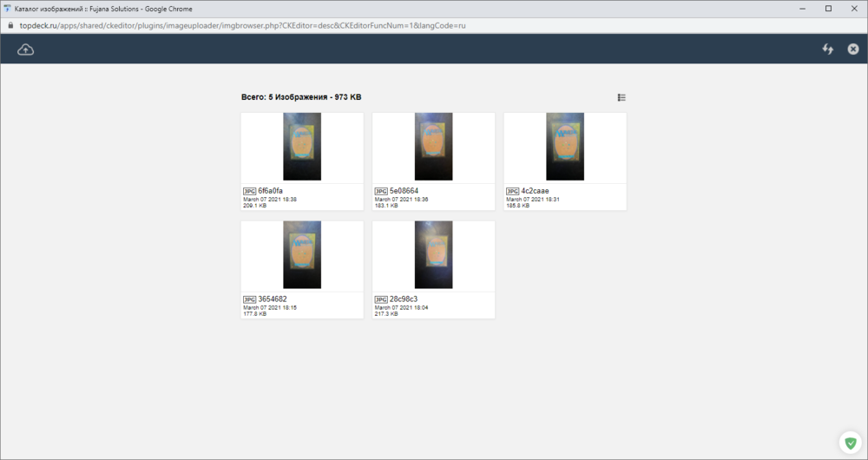The width and height of the screenshot is (868, 460).
Task: Click the JPG badge beside 3654682
Action: pyautogui.click(x=249, y=299)
